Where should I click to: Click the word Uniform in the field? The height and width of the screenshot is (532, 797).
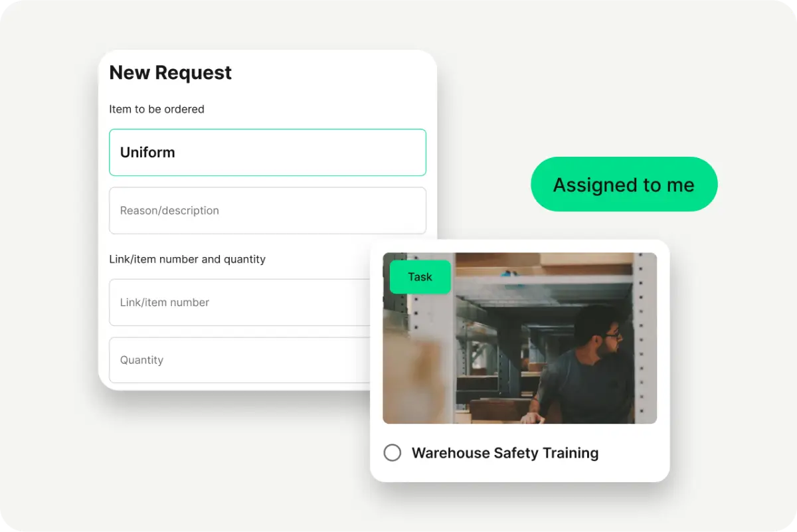point(147,152)
